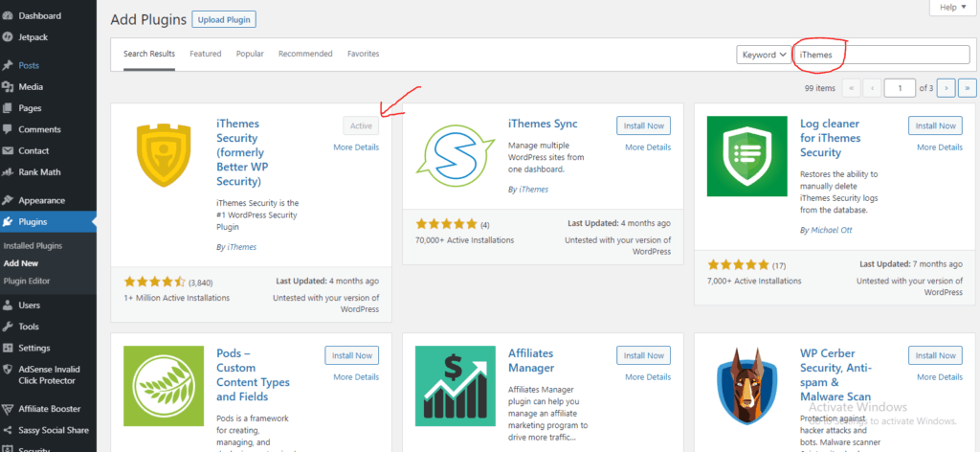Install the Affiliates Manager plugin
This screenshot has width=980, height=452.
[x=644, y=355]
